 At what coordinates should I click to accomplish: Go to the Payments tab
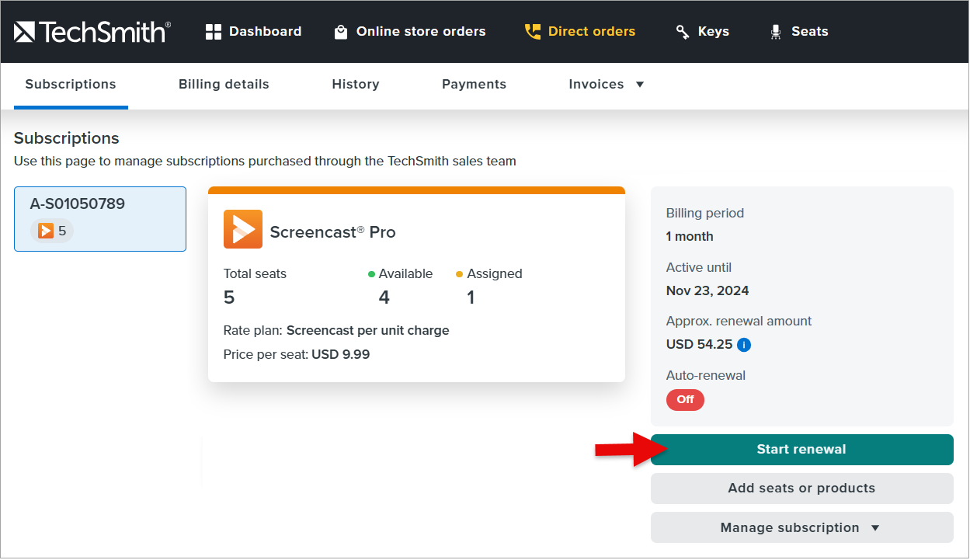[x=474, y=85]
